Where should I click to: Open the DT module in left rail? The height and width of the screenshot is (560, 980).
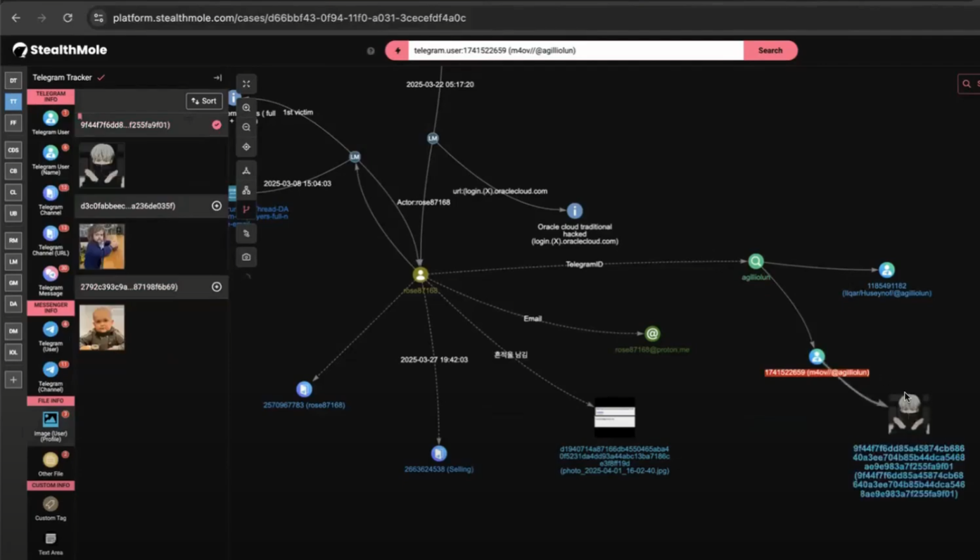13,81
